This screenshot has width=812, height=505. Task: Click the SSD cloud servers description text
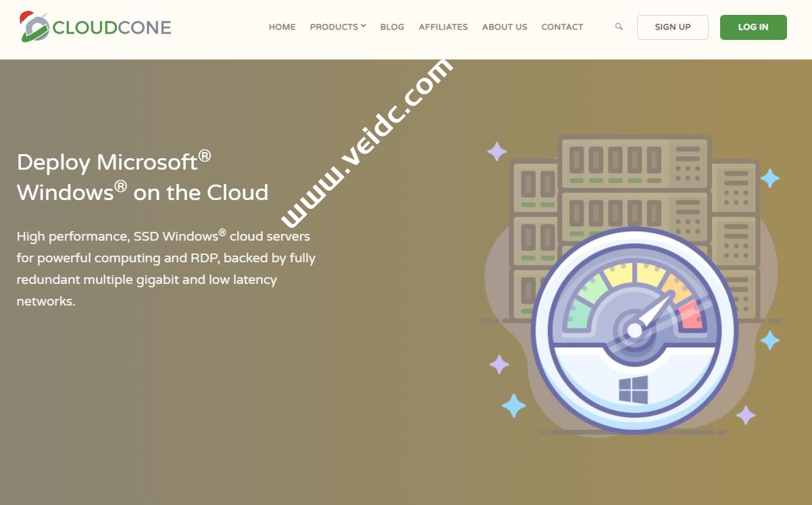tap(166, 268)
